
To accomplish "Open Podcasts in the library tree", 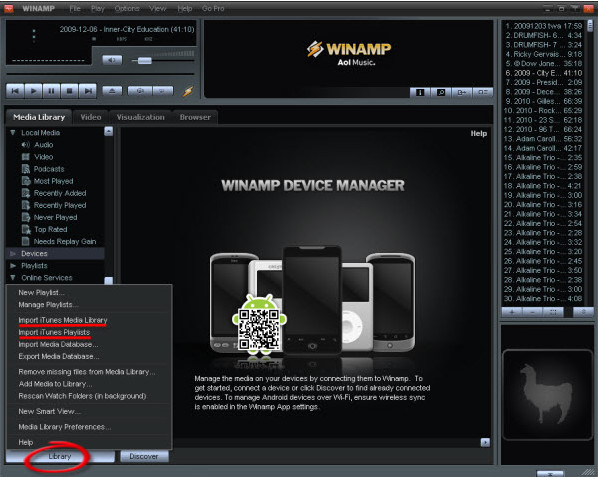I will 49,169.
